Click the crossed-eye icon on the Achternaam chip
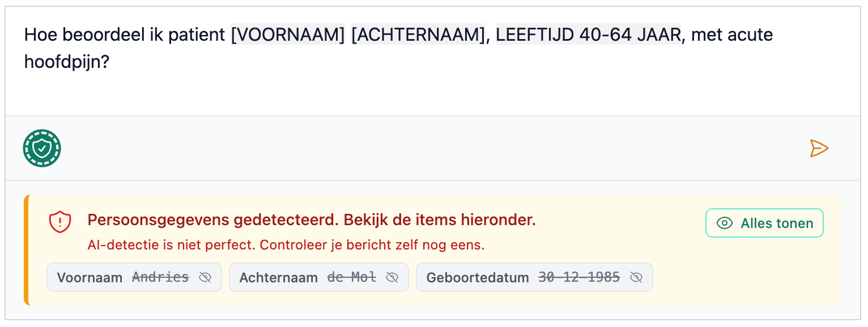Image resolution: width=868 pixels, height=327 pixels. tap(392, 277)
